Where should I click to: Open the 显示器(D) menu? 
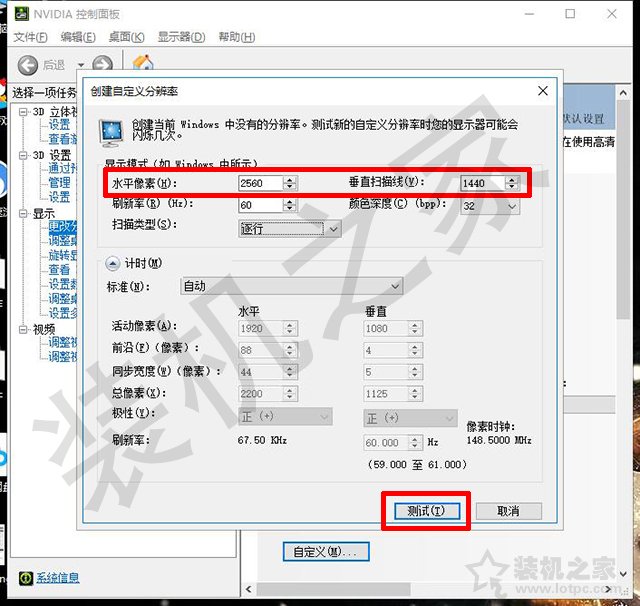click(x=182, y=37)
